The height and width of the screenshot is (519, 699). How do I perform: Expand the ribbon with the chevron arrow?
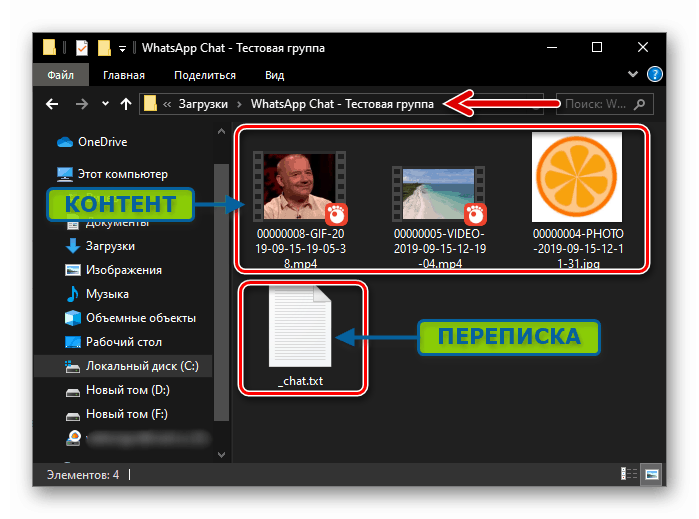(x=633, y=74)
